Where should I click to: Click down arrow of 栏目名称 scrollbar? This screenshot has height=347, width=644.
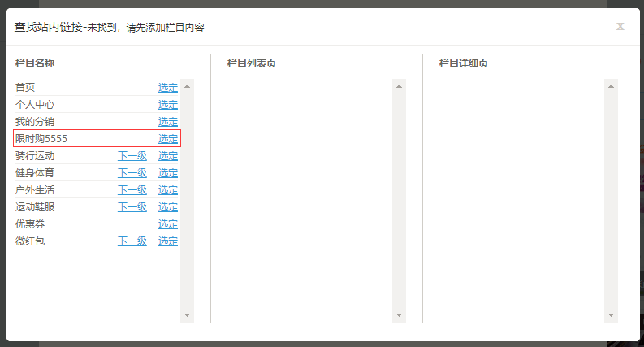coord(188,314)
